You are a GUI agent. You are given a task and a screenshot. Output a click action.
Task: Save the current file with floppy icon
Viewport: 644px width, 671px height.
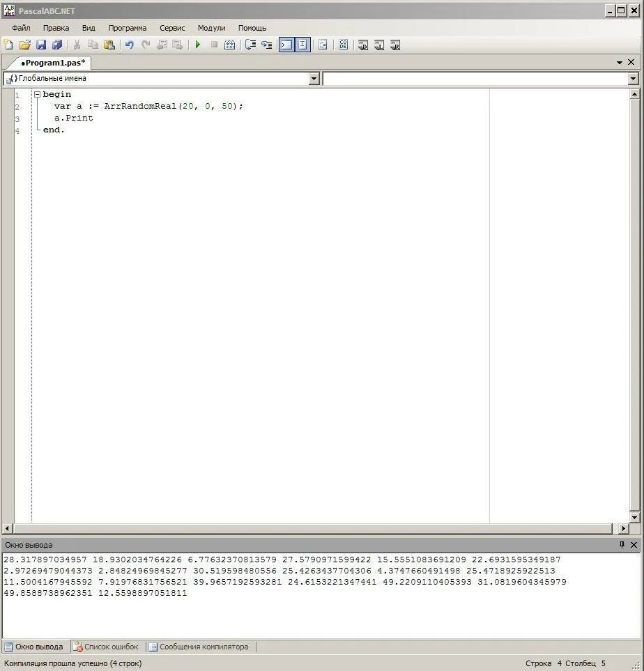41,45
